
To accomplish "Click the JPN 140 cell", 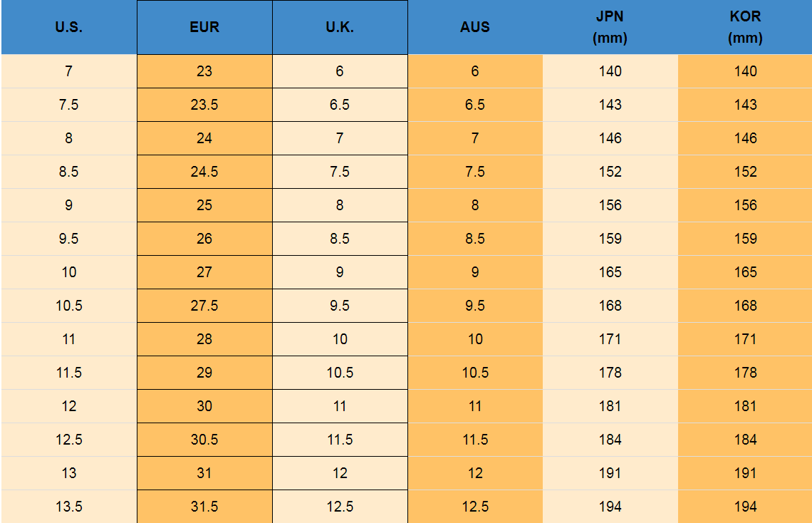I will (x=610, y=71).
